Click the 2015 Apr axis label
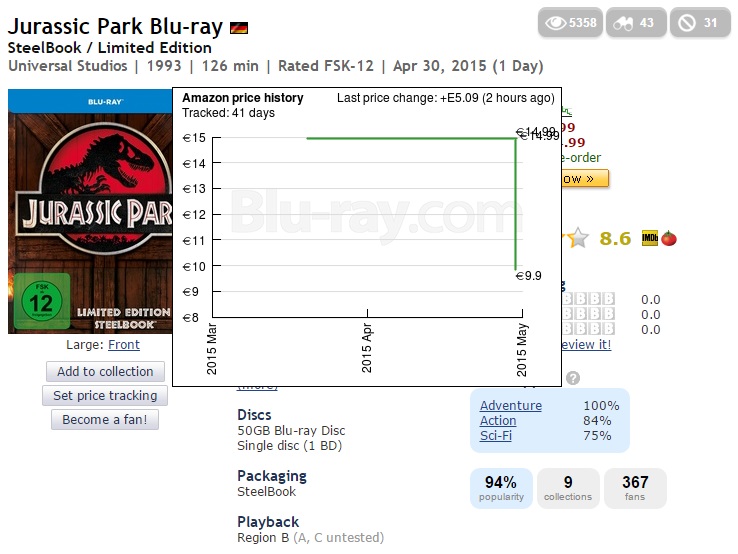Screen dimensions: 738x554 [x=367, y=348]
